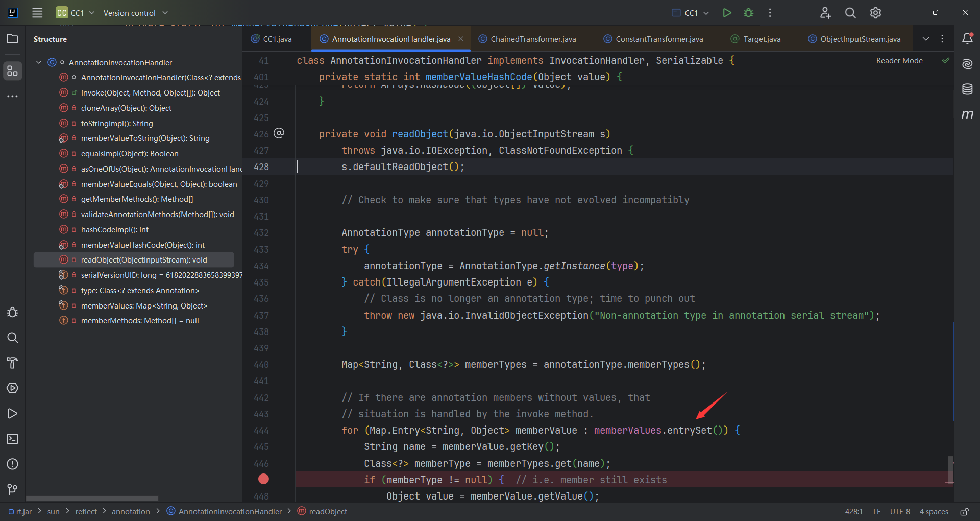Click the inspections checkmark widget
The height and width of the screenshot is (521, 980).
946,60
